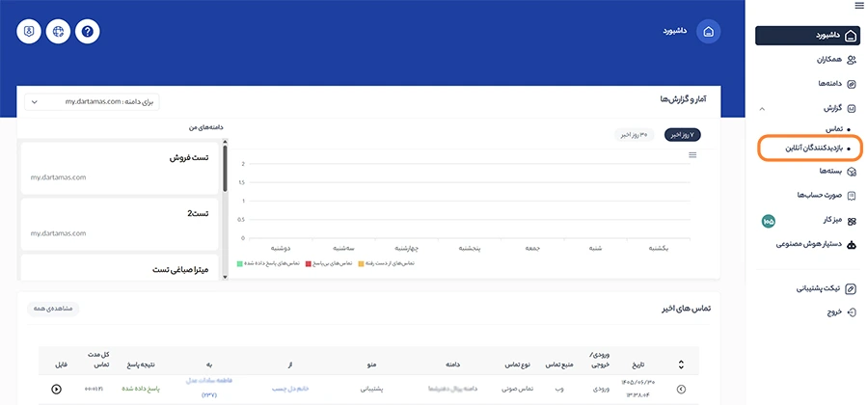868x405 pixels.
Task: Open the تماس report sub-item
Action: [834, 129]
